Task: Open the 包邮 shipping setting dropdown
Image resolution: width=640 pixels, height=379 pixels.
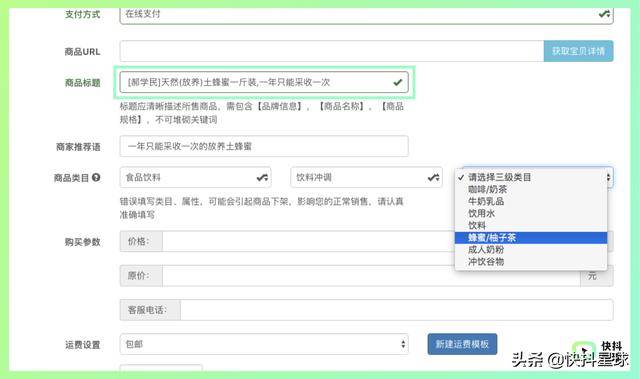Action: 264,344
